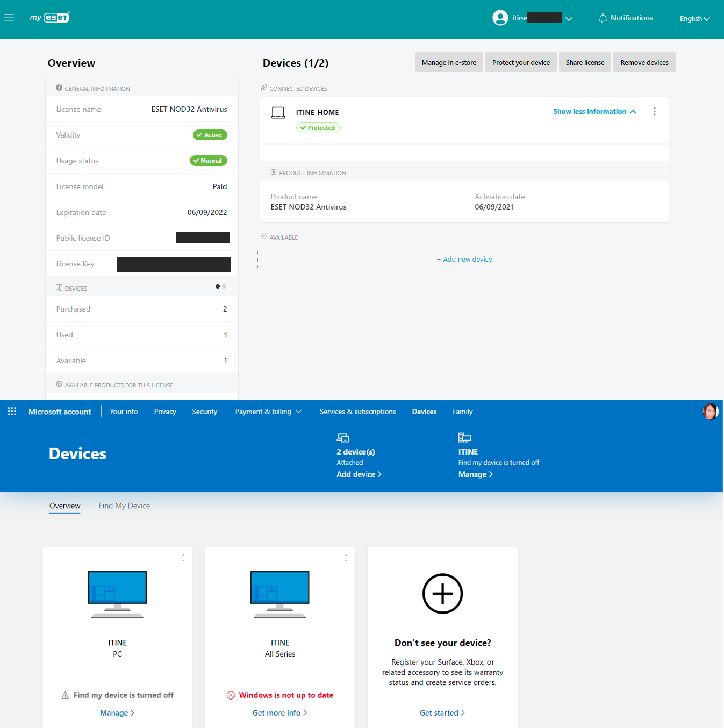Click the Devices section header icon
The width and height of the screenshot is (724, 728).
pyautogui.click(x=59, y=287)
